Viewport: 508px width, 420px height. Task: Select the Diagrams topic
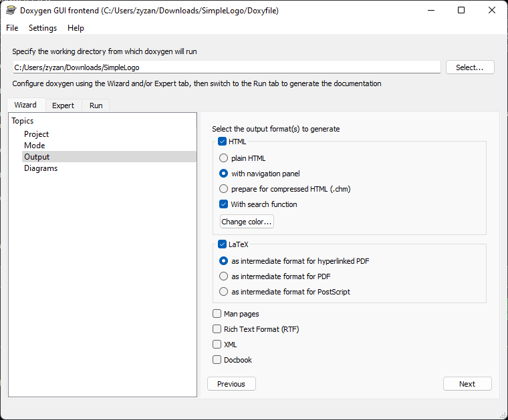pyautogui.click(x=41, y=168)
